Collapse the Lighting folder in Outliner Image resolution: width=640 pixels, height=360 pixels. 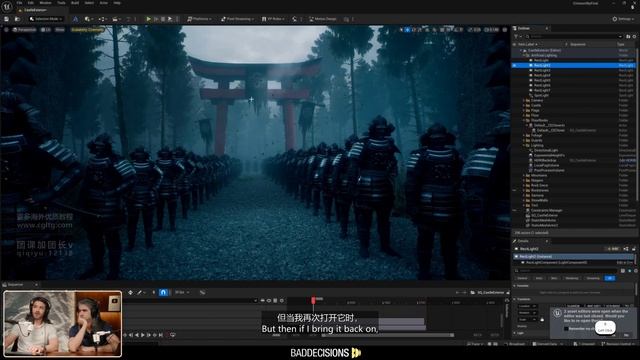tap(524, 145)
